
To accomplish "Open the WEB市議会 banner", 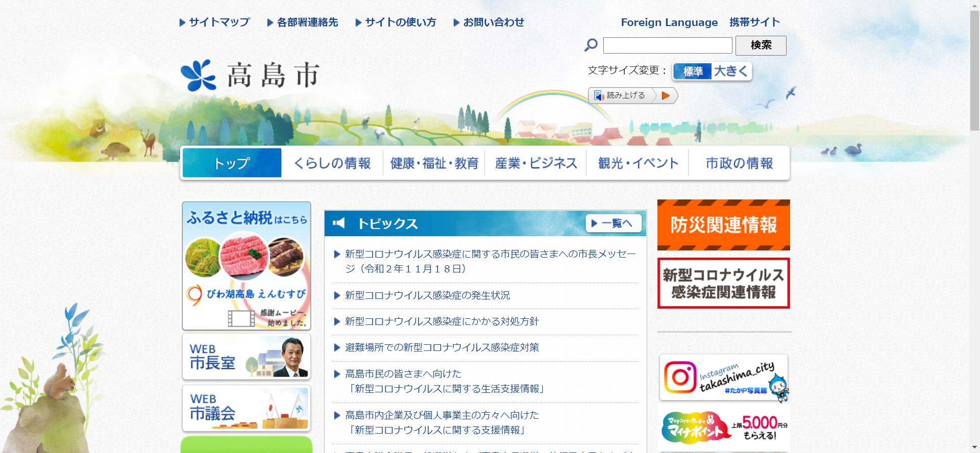I will (246, 408).
